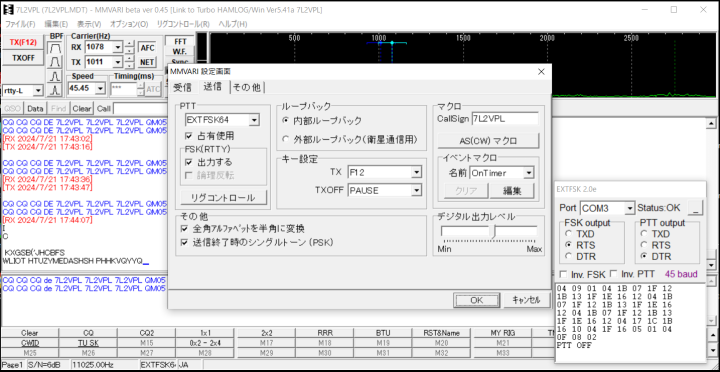
Task: Open the 編集(E) menu
Action: coord(56,24)
